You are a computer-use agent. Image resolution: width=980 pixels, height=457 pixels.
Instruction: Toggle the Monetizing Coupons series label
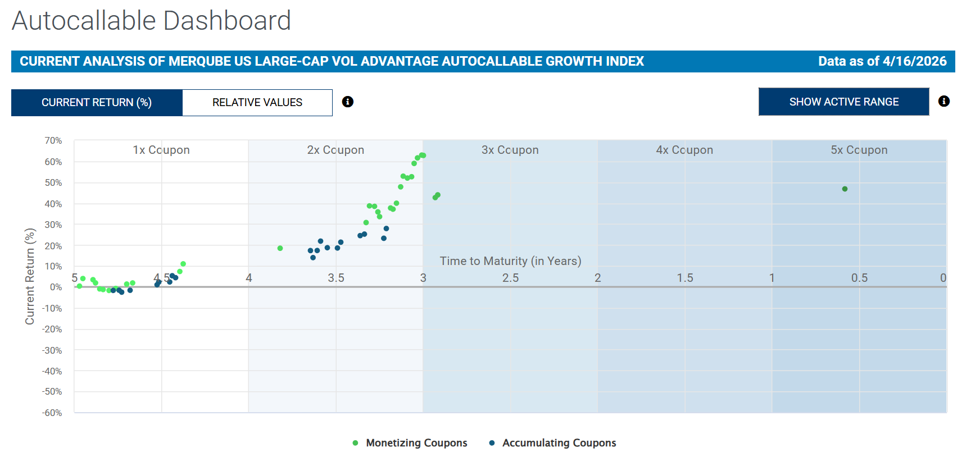416,443
